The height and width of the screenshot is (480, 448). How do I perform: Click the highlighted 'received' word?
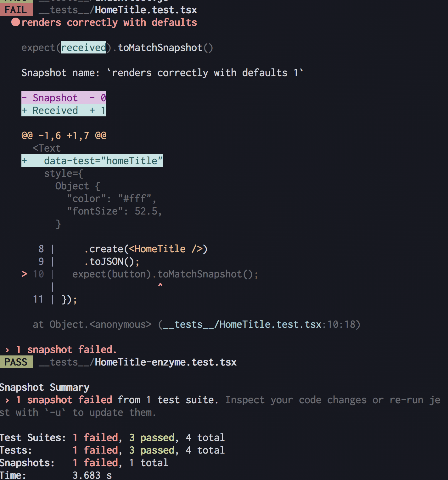click(x=83, y=47)
